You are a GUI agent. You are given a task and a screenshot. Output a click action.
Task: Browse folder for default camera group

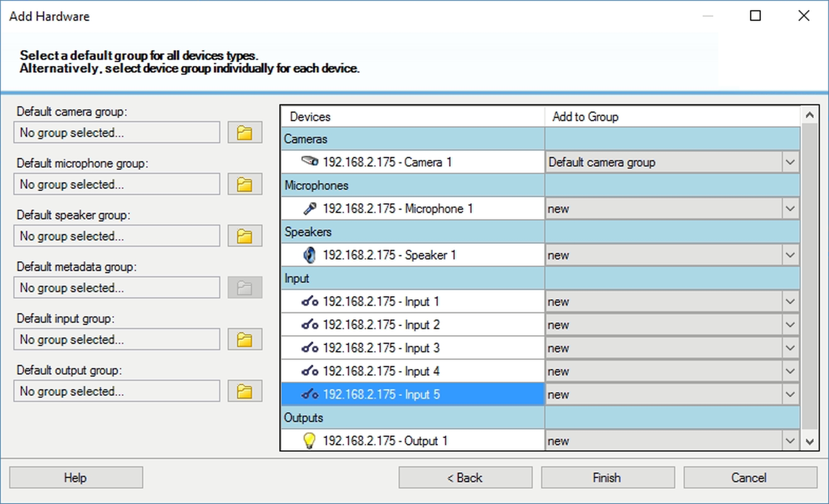coord(245,133)
